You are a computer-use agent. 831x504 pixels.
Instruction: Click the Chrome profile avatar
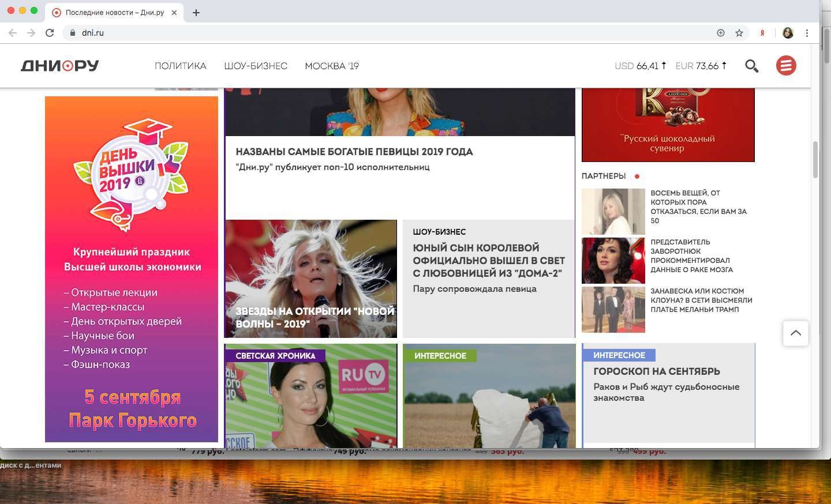coord(788,33)
